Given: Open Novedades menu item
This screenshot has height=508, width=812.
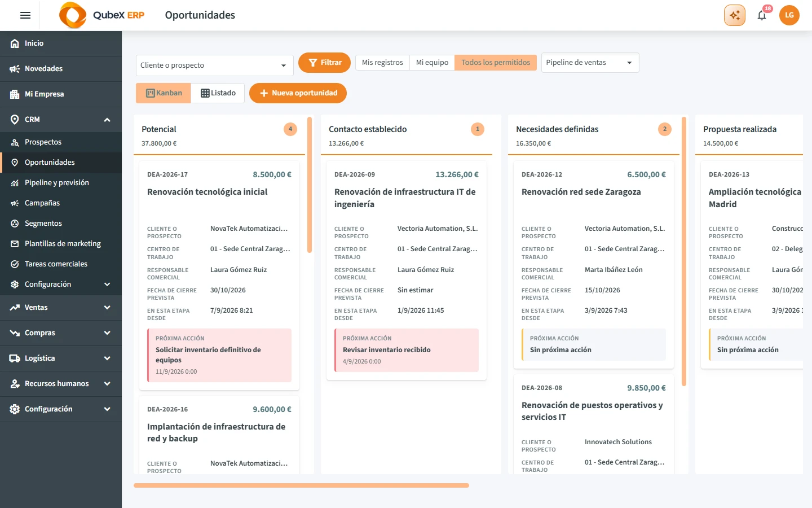Looking at the screenshot, I should tap(61, 69).
